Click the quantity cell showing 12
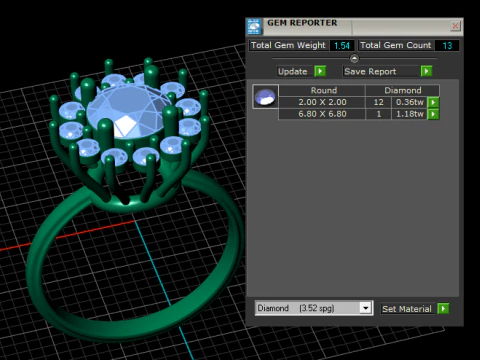This screenshot has height=360, width=480. pyautogui.click(x=378, y=102)
